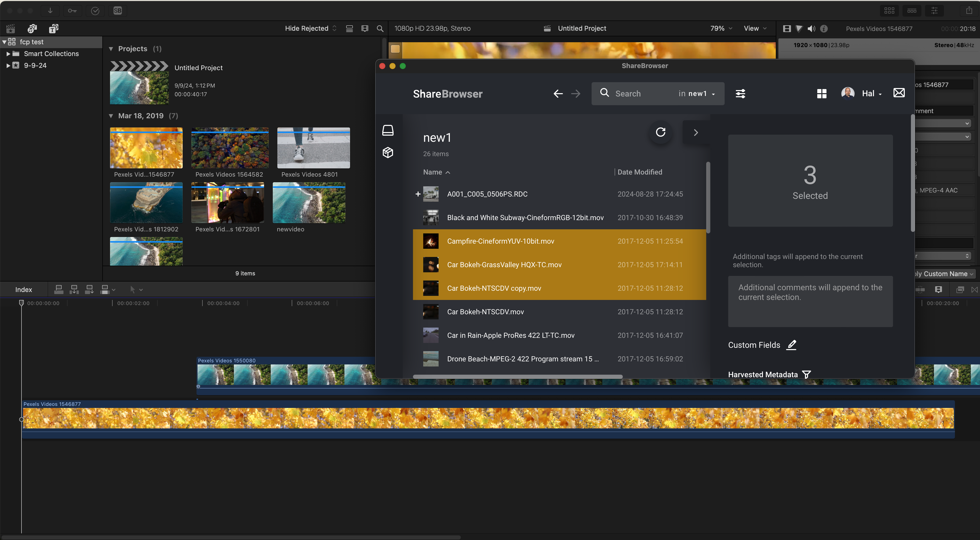Open the viewer View dropdown
This screenshot has width=980, height=540.
[755, 29]
